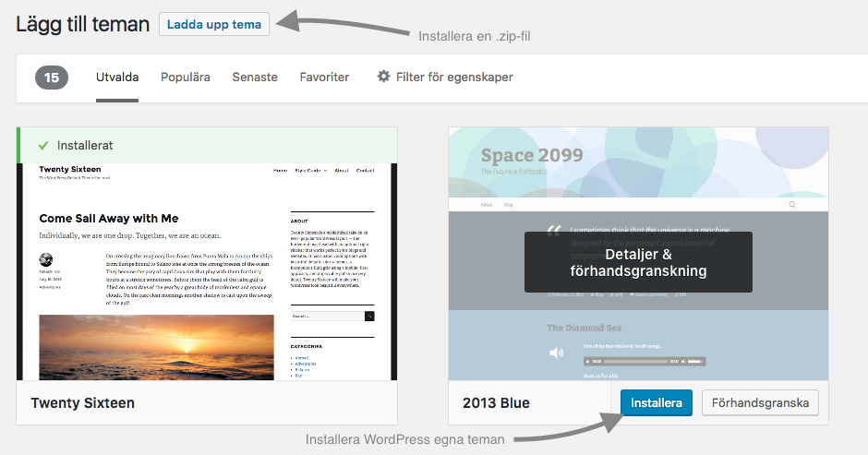This screenshot has height=455, width=868.
Task: Click the search icon in 2013 Blue preview
Action: click(792, 204)
